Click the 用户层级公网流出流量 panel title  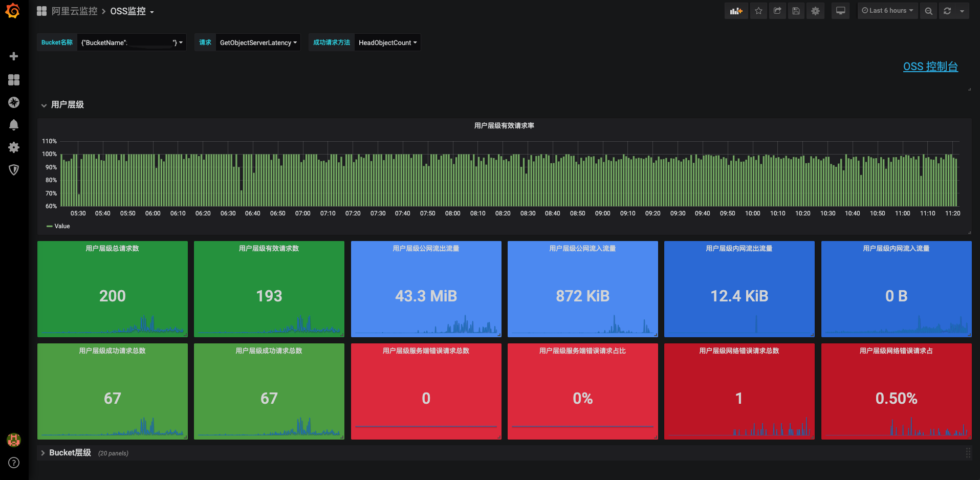tap(426, 248)
